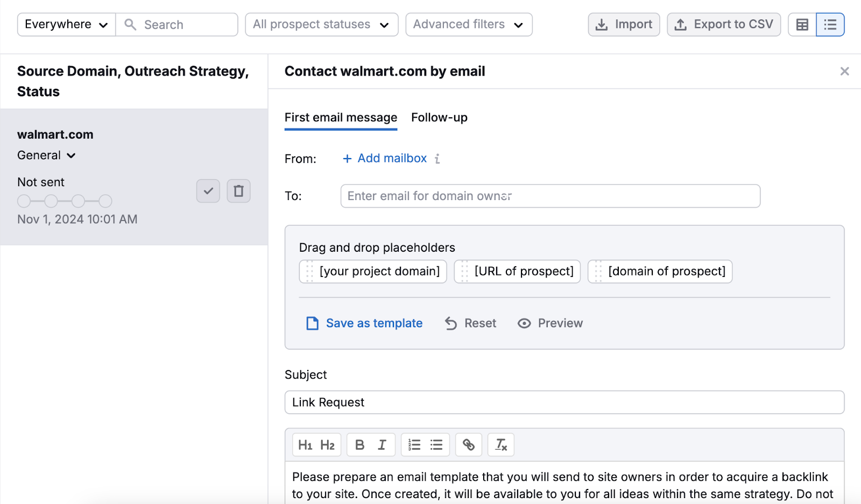Select the First email message tab
Screen dimensions: 861x504
(341, 118)
